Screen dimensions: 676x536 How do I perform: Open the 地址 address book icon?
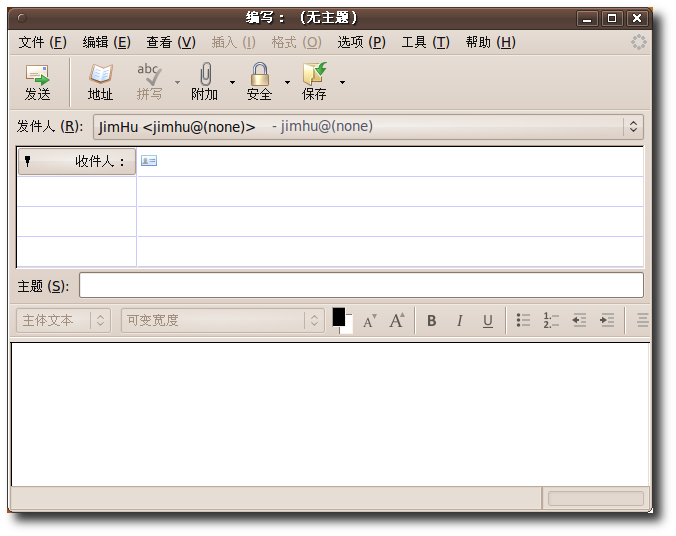coord(100,82)
